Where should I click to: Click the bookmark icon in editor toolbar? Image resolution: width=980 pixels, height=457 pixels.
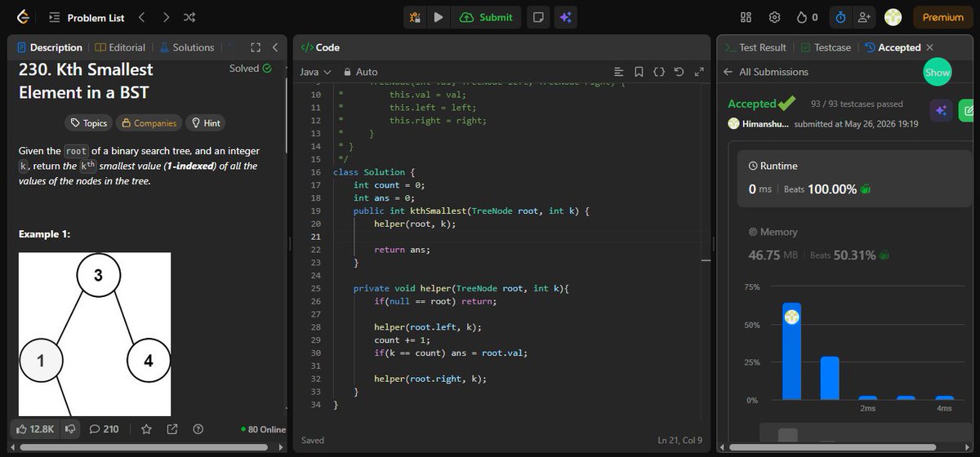(x=639, y=72)
